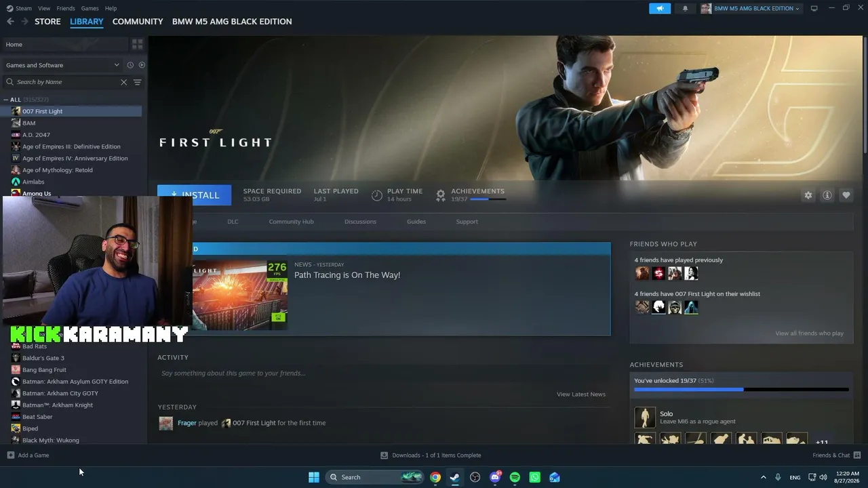Screen dimensions: 868x488
Task: Open the Discussions tab
Action: click(360, 222)
